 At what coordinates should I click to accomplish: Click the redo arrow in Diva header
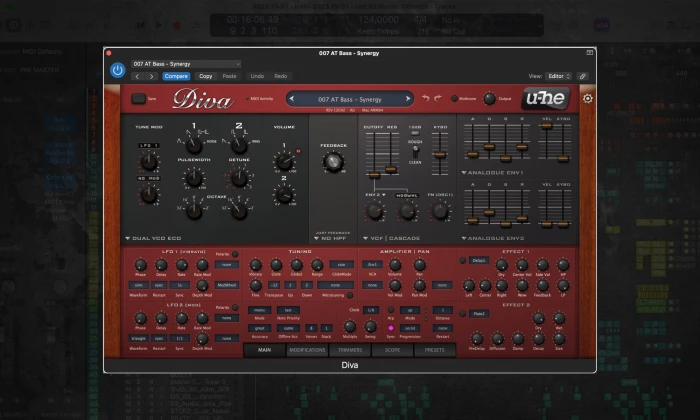click(x=438, y=98)
